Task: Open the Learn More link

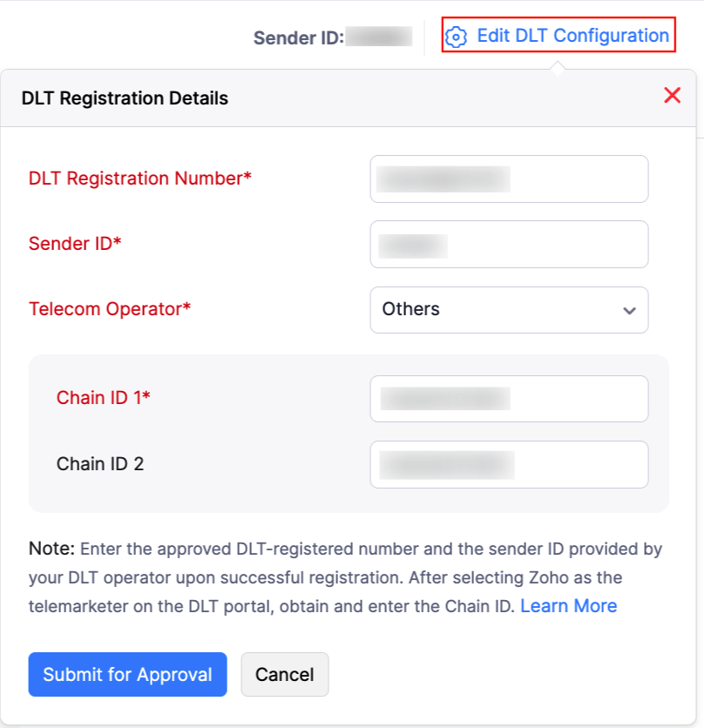Action: pos(568,605)
